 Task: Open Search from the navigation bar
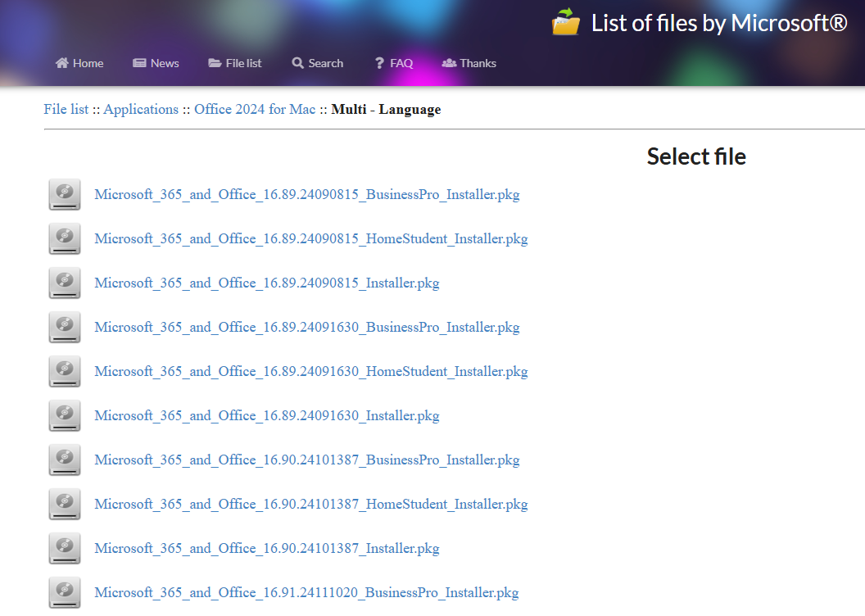[x=317, y=63]
